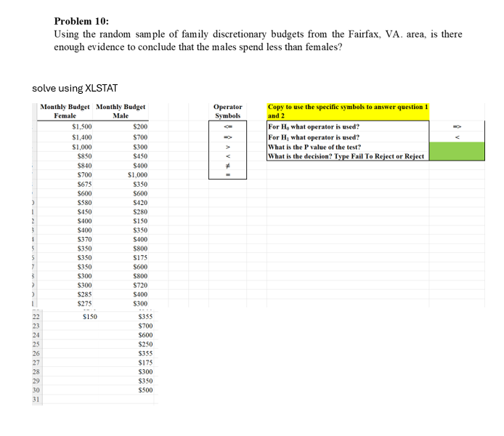The image size is (504, 436).
Task: Select the $350 male cell in row 29
Action: 126,381
